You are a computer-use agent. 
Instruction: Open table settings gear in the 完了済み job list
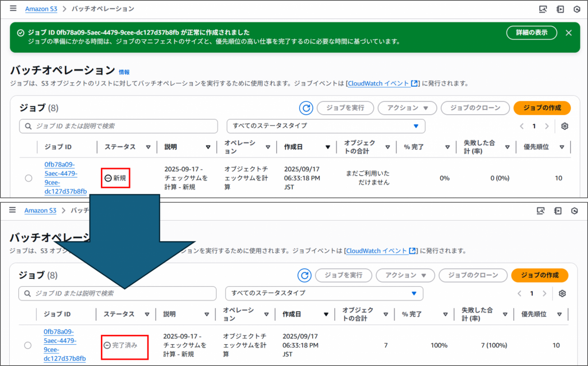click(562, 294)
